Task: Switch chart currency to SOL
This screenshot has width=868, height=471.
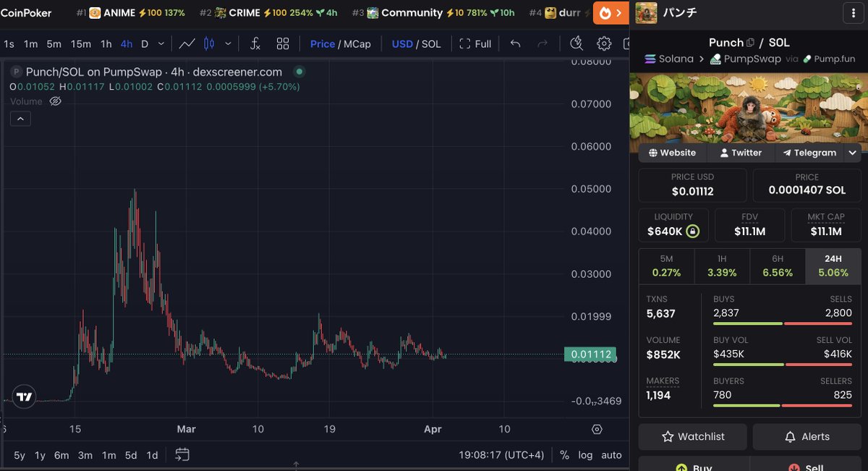Action: (x=431, y=44)
